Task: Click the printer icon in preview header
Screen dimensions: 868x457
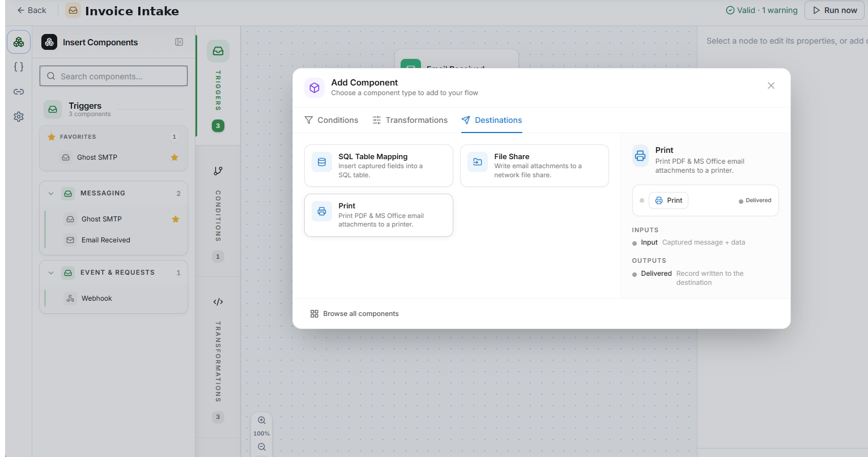Action: click(x=640, y=155)
